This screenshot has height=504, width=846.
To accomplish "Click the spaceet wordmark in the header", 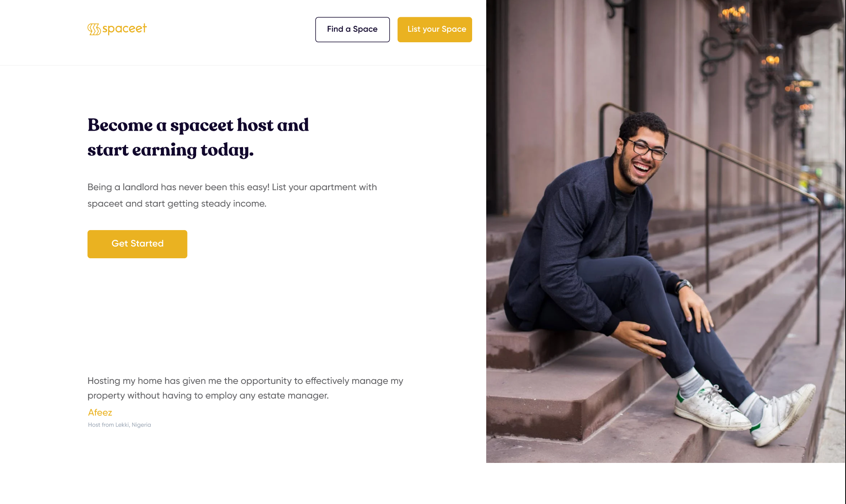I will coord(124,28).
